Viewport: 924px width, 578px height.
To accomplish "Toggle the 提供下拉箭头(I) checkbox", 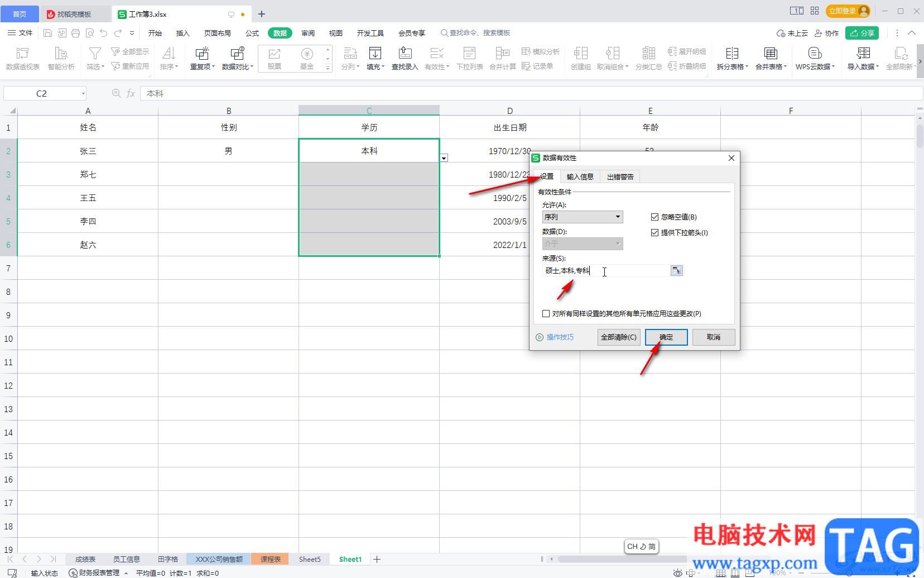I will [x=654, y=232].
